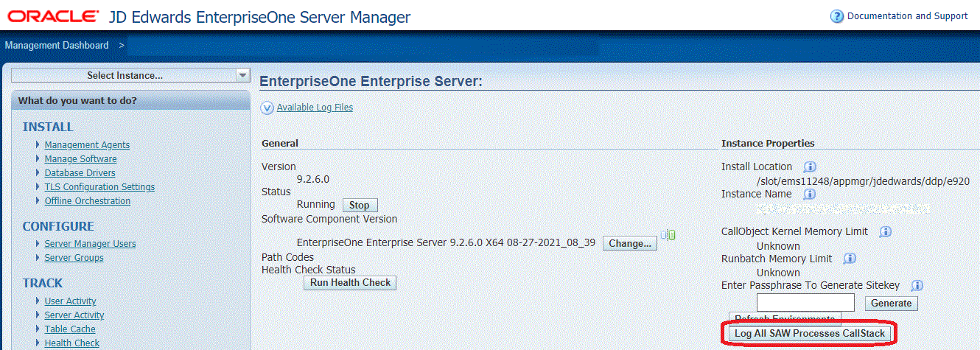Open the Select Instance dropdown
Screen dimensions: 980x350
pyautogui.click(x=131, y=75)
